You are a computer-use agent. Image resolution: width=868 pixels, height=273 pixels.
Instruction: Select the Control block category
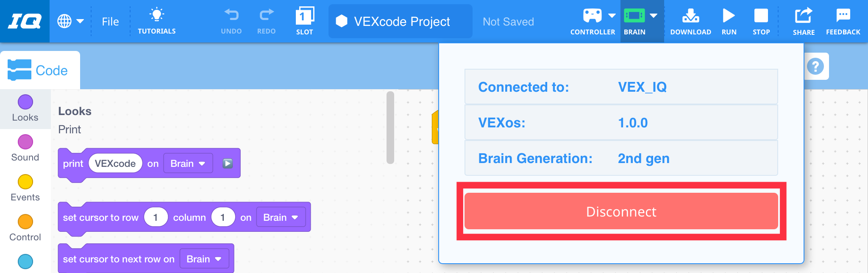tap(25, 228)
